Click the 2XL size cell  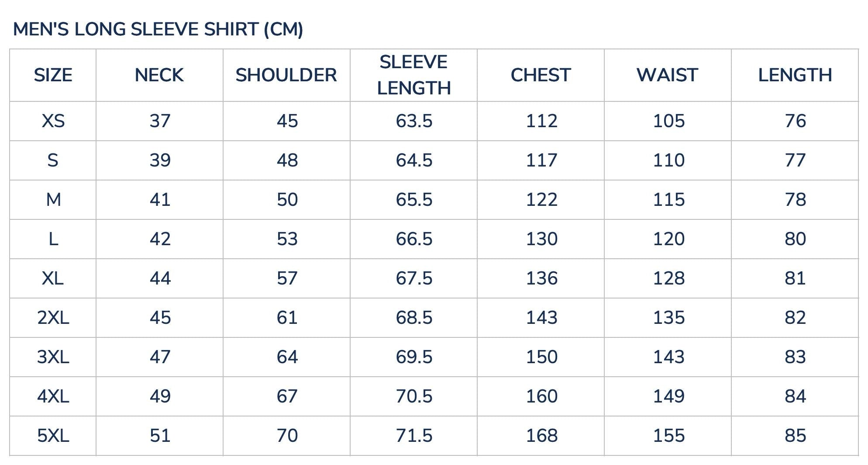click(53, 318)
